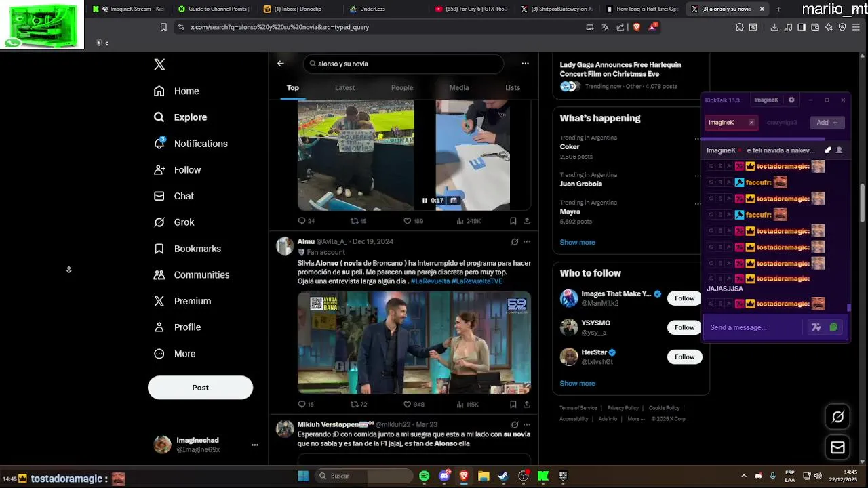Open Almu's TV show post image

coord(414,343)
